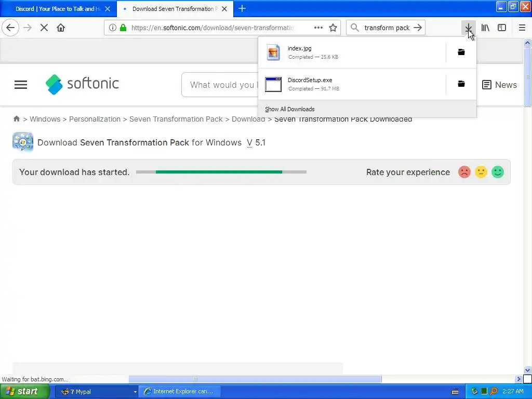Click the horizontal scrollbar right arrow
This screenshot has height=399, width=532.
click(518, 379)
